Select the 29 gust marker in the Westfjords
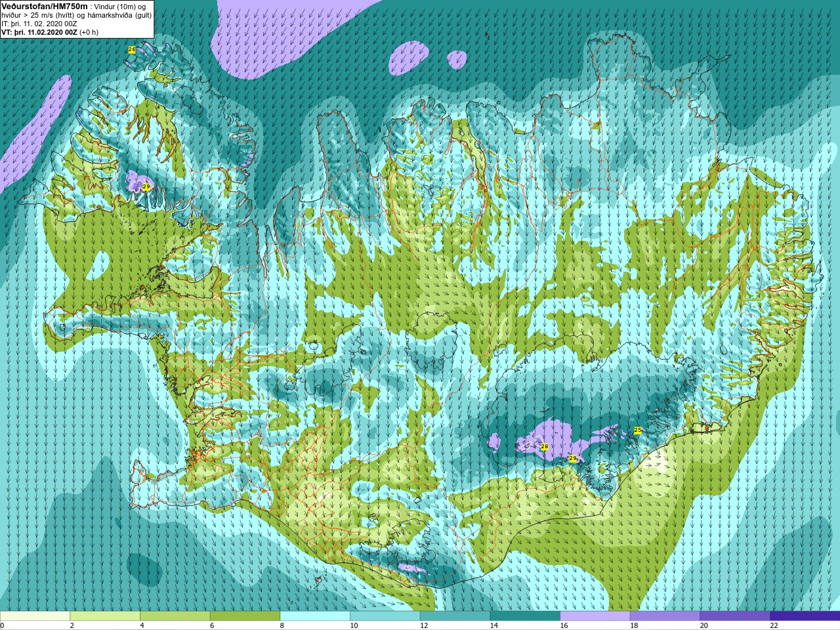The image size is (840, 630). (x=146, y=187)
